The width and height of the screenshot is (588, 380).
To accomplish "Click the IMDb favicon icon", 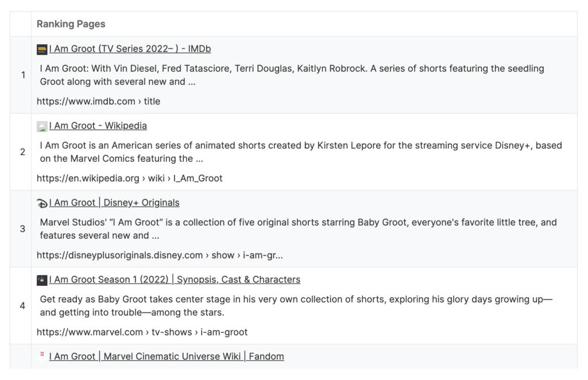I will (42, 49).
